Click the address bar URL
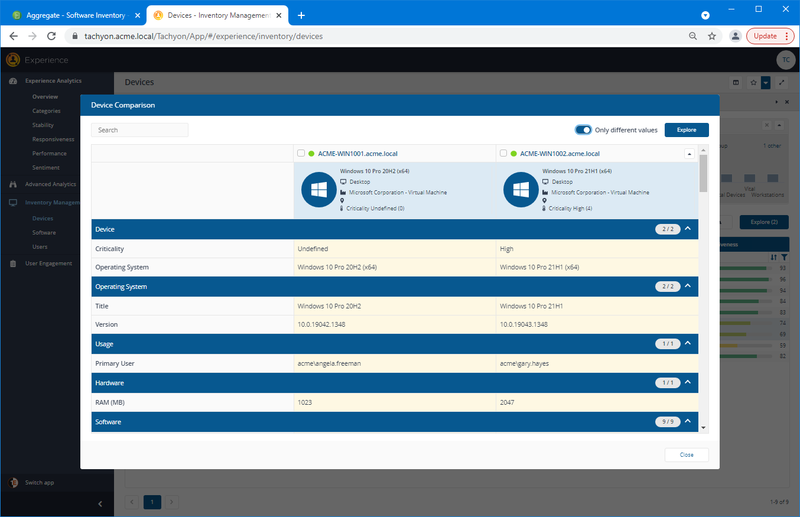800x517 pixels. click(203, 36)
